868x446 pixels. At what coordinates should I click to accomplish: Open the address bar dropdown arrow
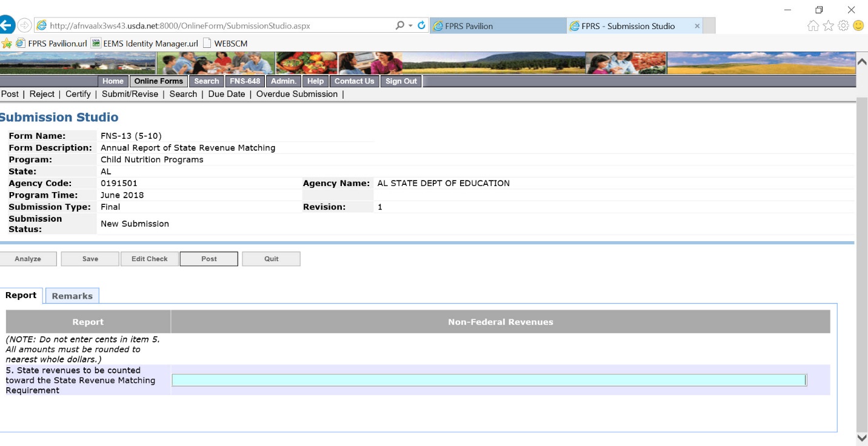410,25
